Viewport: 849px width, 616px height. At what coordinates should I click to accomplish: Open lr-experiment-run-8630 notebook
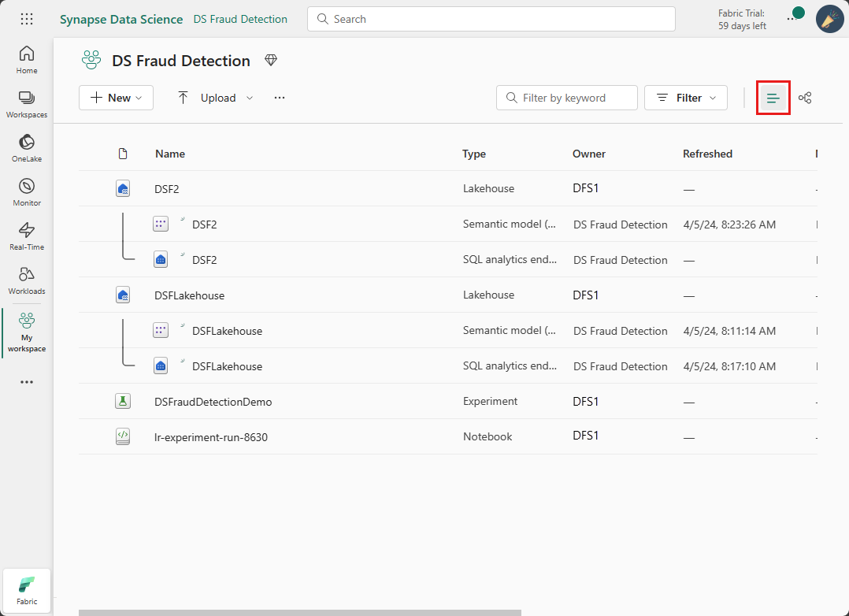tap(211, 437)
